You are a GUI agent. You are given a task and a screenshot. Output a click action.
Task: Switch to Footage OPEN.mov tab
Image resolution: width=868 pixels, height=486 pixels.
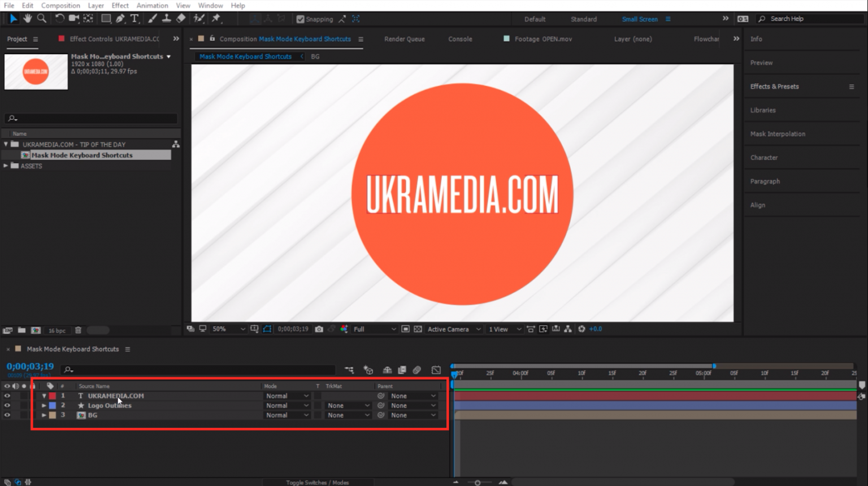pyautogui.click(x=543, y=39)
